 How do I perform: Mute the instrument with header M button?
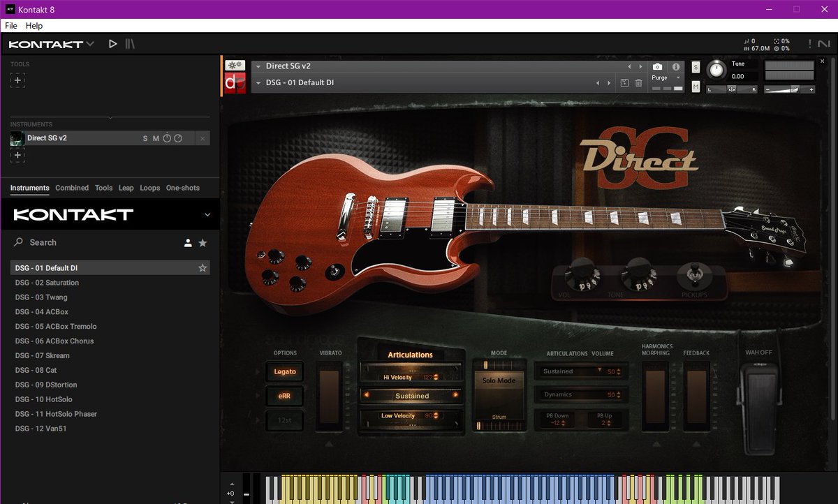coord(696,86)
